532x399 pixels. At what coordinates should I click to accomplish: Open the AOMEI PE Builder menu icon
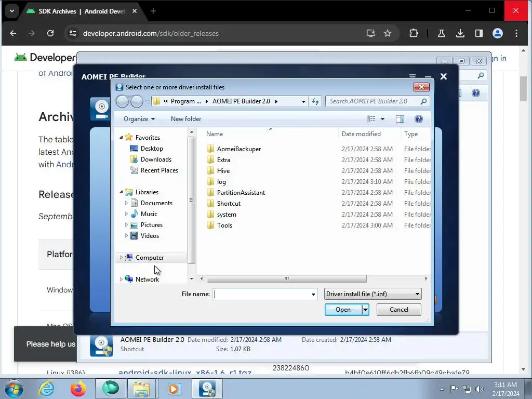click(412, 76)
